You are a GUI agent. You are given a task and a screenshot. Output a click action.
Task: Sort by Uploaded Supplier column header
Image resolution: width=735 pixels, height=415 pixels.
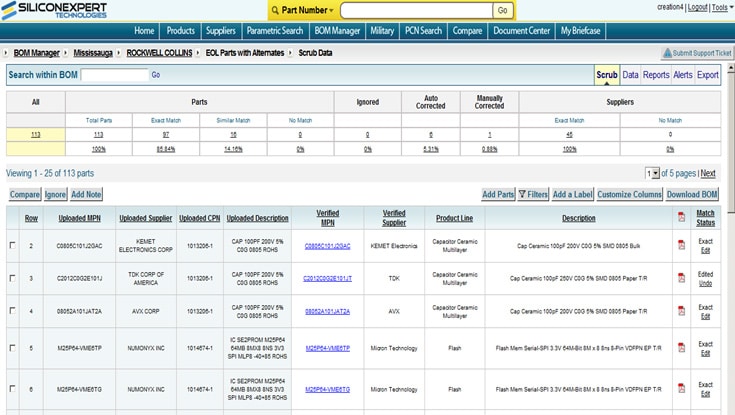point(145,218)
